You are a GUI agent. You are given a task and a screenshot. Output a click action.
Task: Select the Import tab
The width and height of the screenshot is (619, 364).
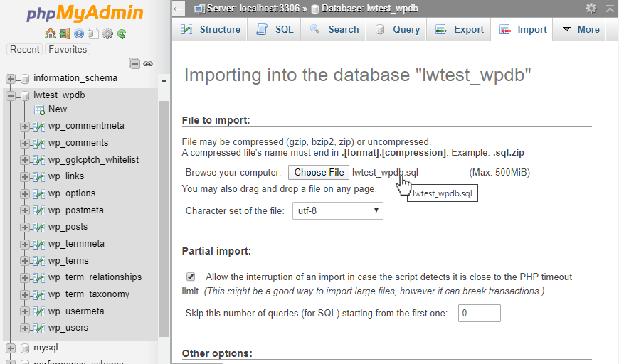(523, 30)
